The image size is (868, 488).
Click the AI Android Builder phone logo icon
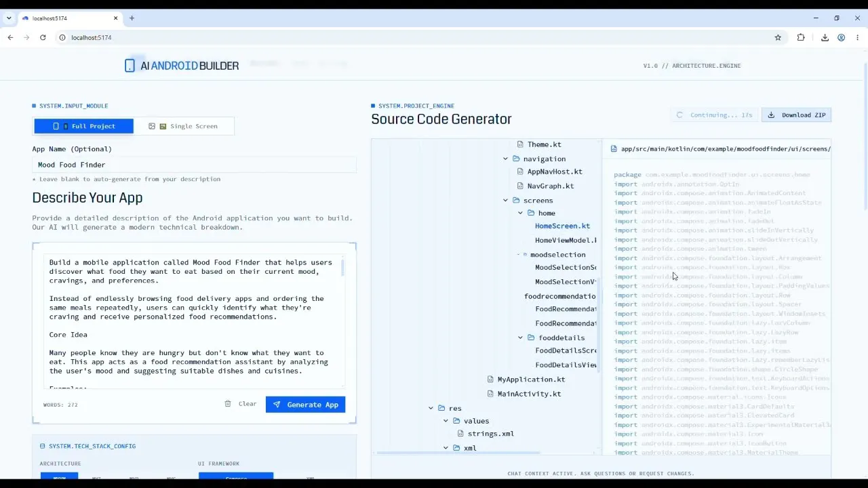[x=130, y=66]
